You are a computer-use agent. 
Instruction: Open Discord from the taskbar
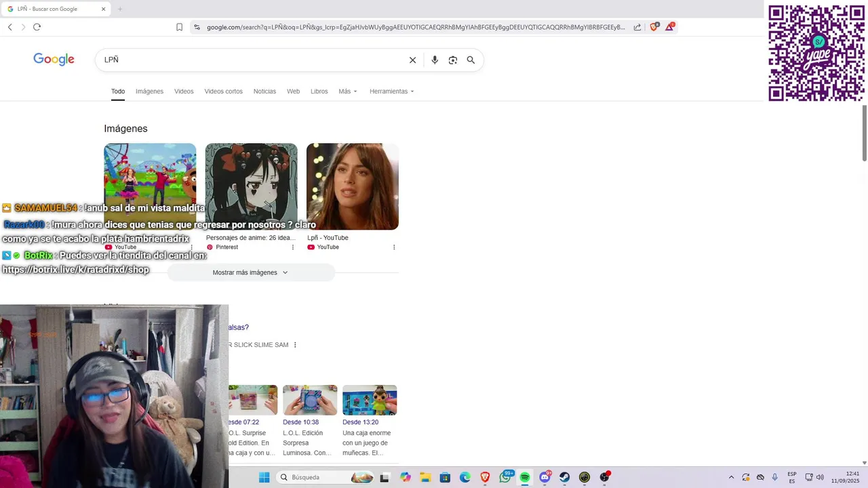pos(545,477)
